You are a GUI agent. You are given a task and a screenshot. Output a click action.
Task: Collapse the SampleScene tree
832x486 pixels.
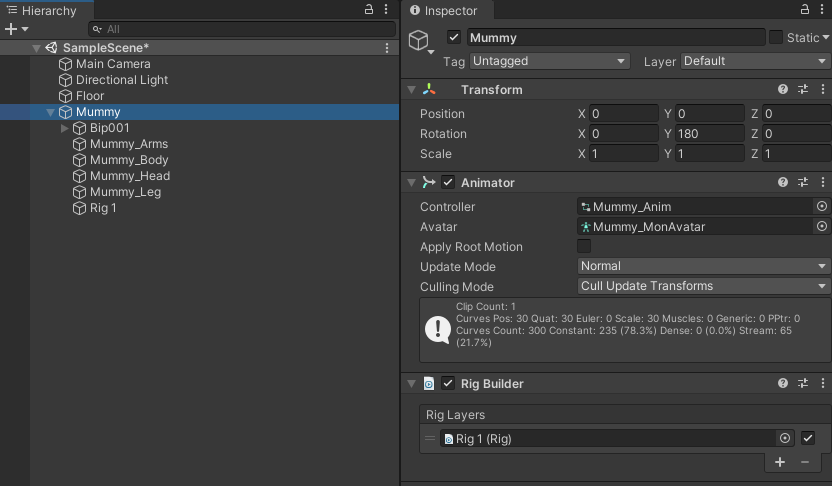[36, 48]
